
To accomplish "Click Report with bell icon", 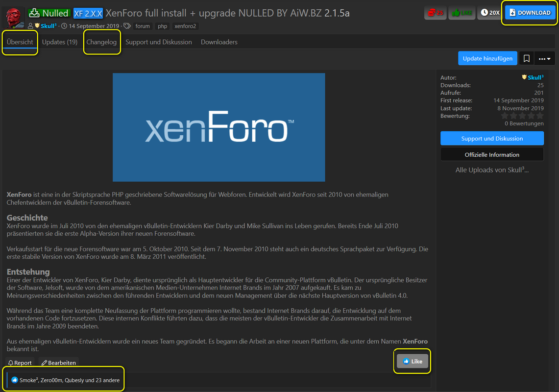I will click(x=20, y=363).
